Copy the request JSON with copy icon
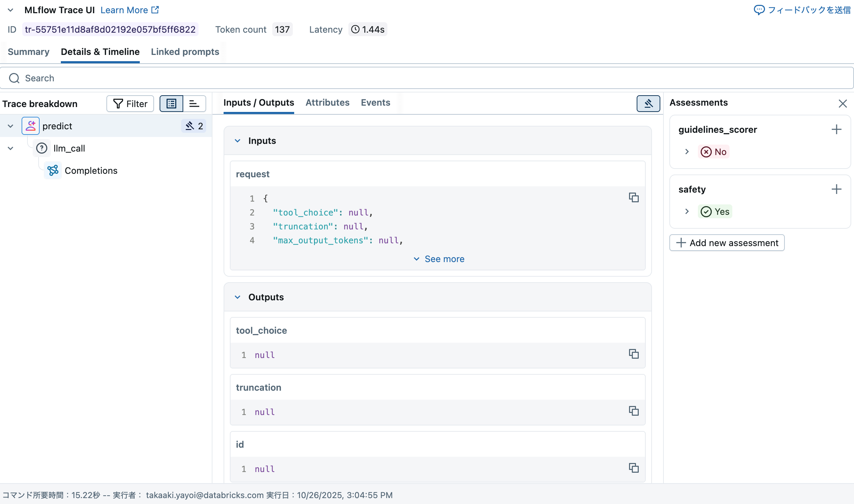Image resolution: width=854 pixels, height=504 pixels. click(634, 197)
